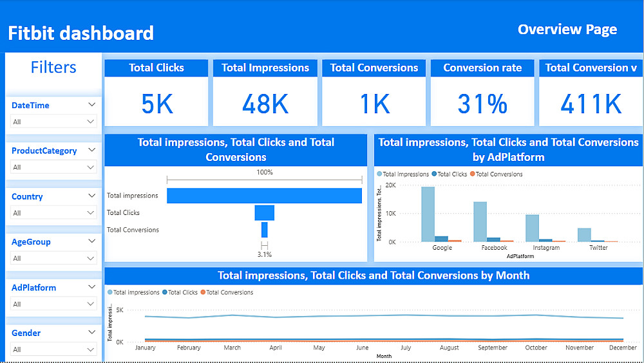Click the Overview Page title
644x363 pixels.
(567, 30)
